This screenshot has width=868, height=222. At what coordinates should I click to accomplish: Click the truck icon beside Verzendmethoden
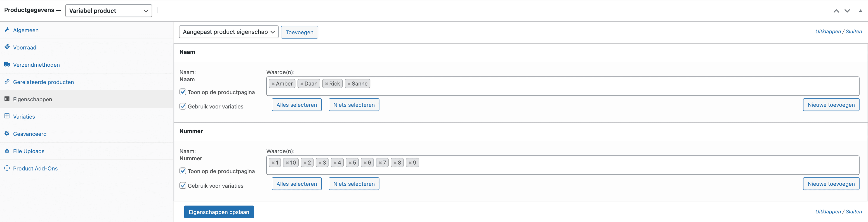[x=7, y=64]
